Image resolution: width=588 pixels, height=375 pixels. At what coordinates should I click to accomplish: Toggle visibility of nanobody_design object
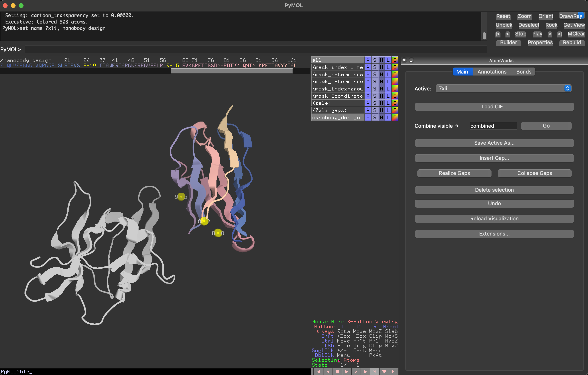[338, 117]
